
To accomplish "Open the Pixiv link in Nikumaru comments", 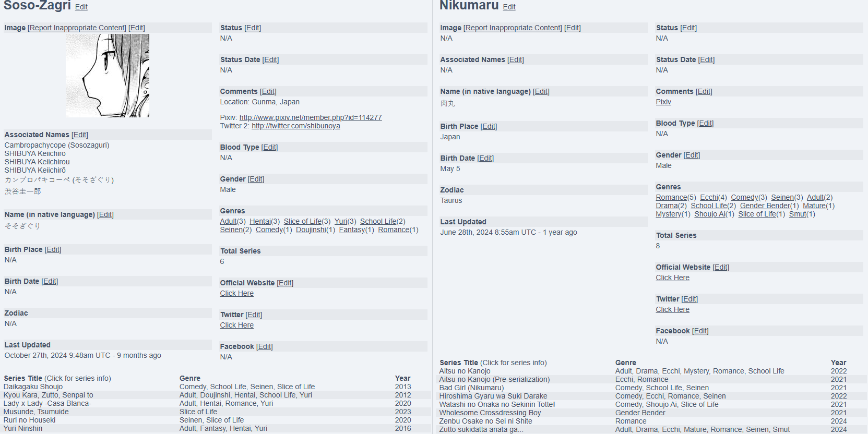I will coord(663,102).
